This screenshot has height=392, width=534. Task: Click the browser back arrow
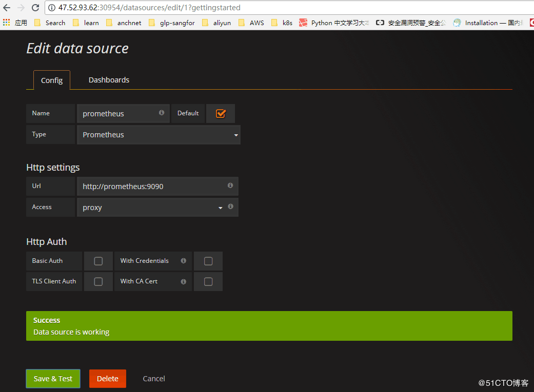7,8
